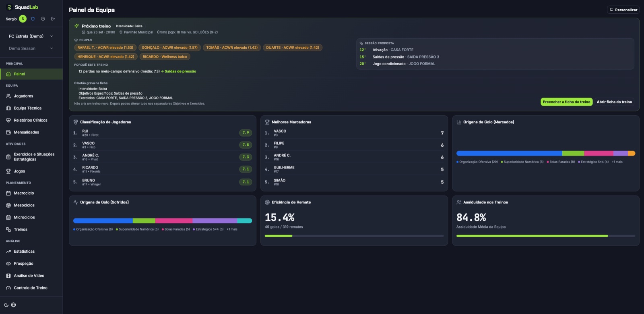The image size is (644, 314).
Task: Click the Preencher a ficha do treino button
Action: click(x=566, y=102)
